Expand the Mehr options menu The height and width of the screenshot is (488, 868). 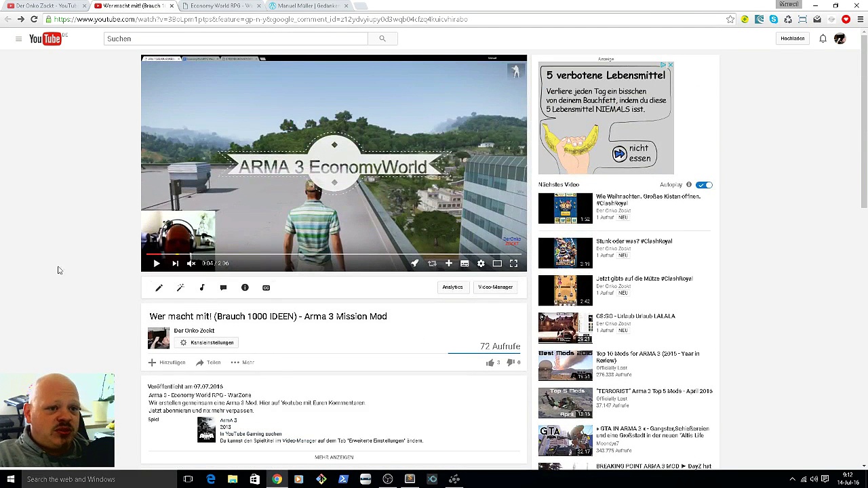tap(242, 363)
